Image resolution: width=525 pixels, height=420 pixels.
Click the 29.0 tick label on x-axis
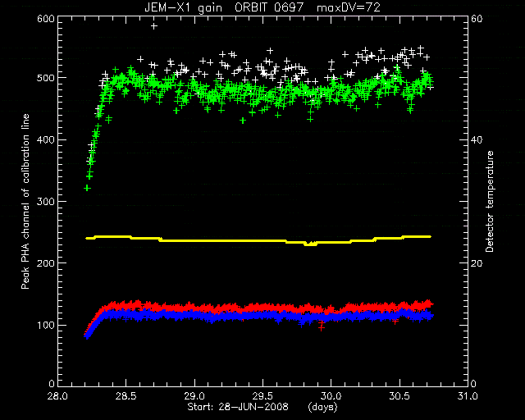[x=194, y=396]
